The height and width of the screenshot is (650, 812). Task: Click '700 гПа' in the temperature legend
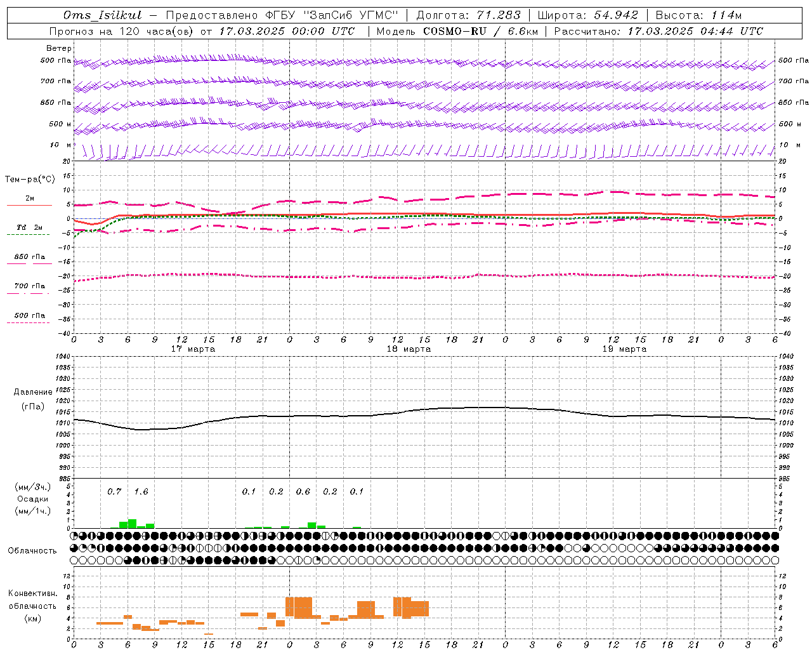(x=30, y=286)
